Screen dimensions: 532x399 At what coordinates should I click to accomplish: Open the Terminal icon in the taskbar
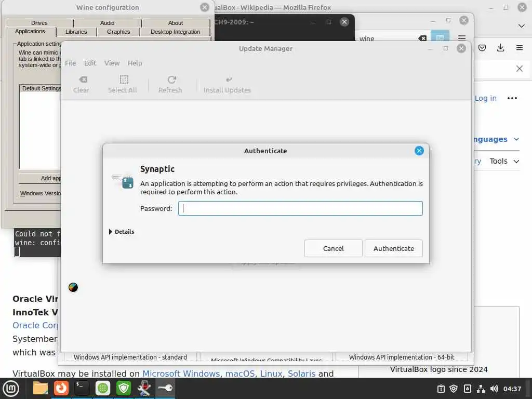tap(82, 389)
